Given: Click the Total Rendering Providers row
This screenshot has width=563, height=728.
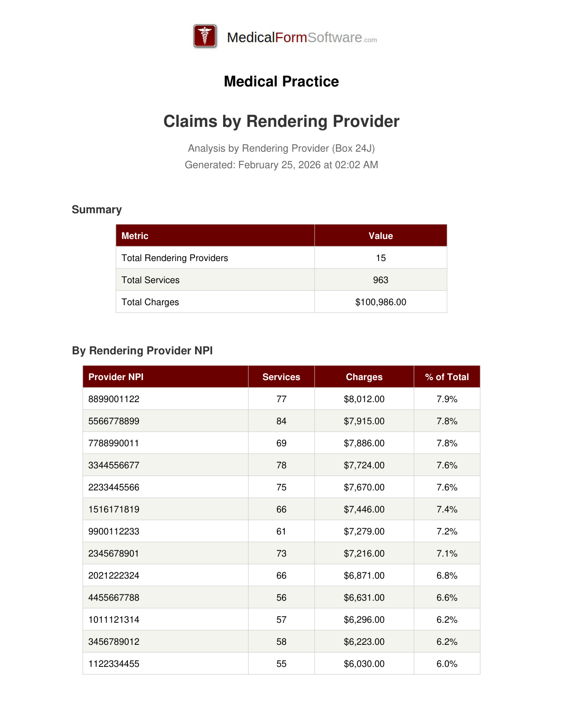Looking at the screenshot, I should click(175, 258).
